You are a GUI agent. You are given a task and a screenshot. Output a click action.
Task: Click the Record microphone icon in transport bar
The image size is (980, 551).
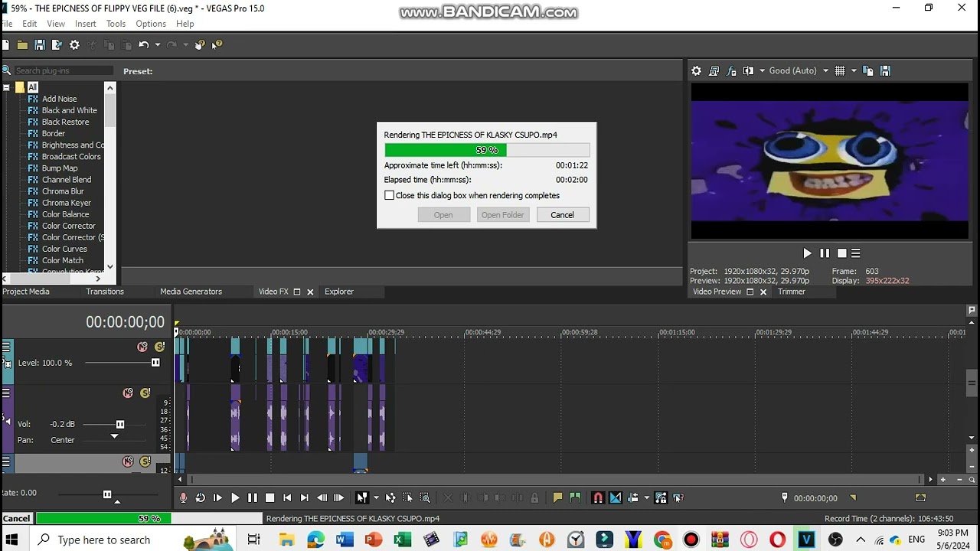[x=183, y=497]
